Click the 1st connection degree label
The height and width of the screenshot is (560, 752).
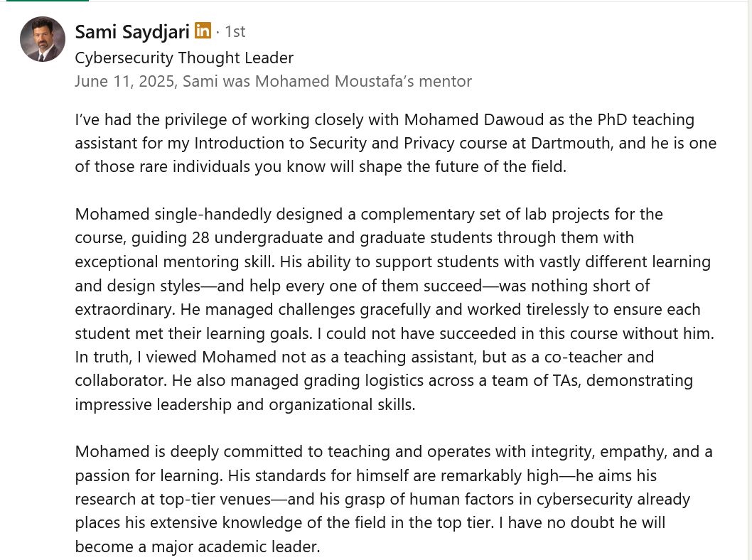click(x=235, y=31)
